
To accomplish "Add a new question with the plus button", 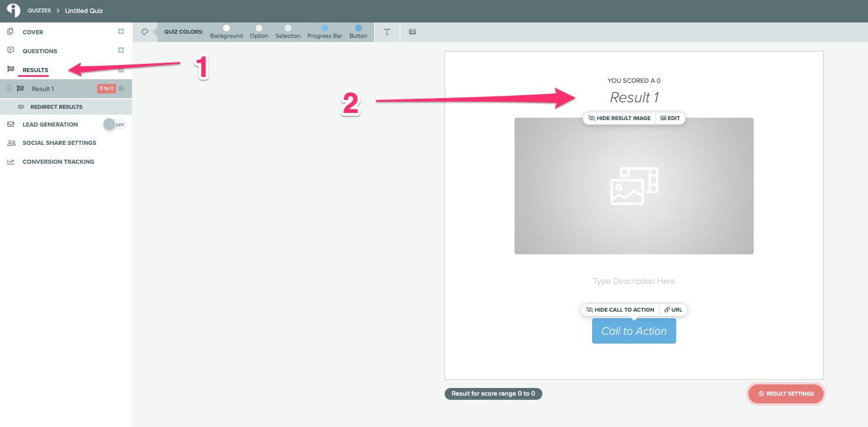I will point(121,51).
